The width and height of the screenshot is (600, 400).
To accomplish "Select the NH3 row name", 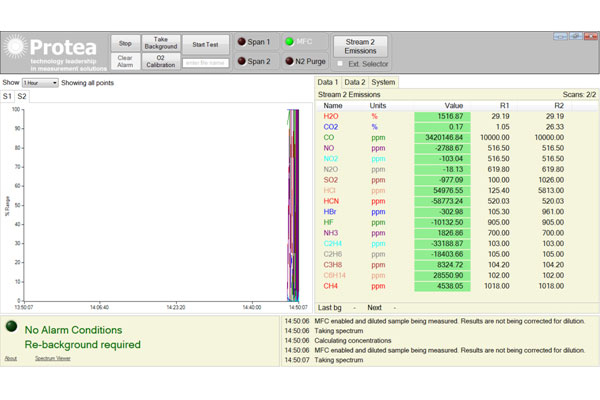I will coord(331,233).
